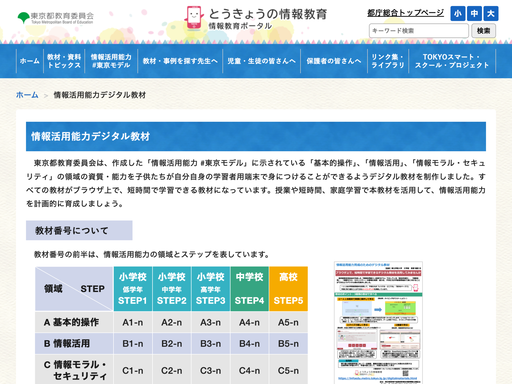Screen dimensions: 512x384
Task: Open the ホーム navigation menu item
Action: [x=30, y=61]
